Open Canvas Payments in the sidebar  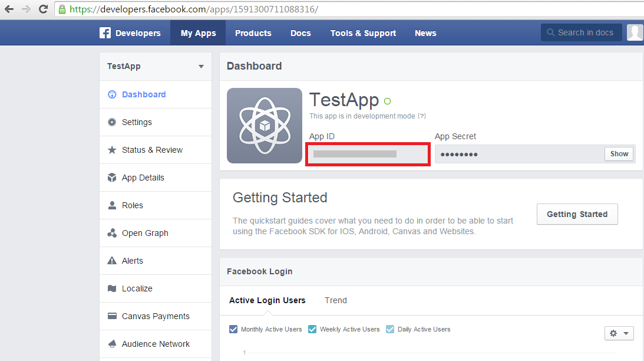coord(155,316)
